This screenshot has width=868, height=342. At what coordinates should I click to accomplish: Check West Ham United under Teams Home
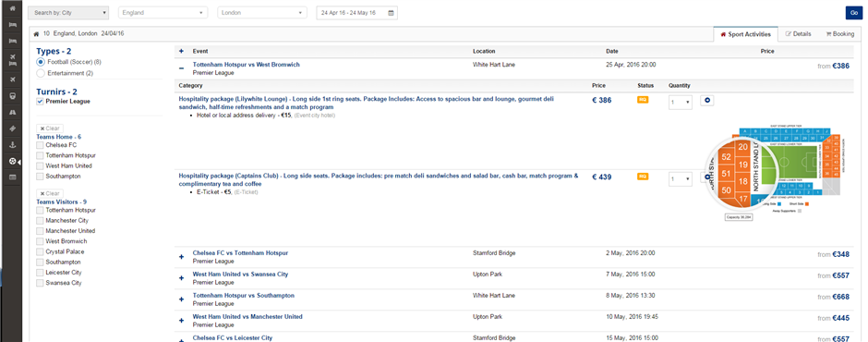tap(40, 165)
